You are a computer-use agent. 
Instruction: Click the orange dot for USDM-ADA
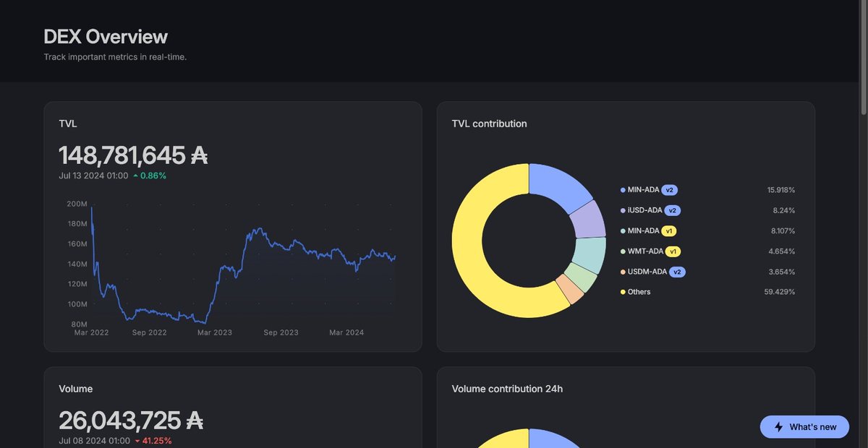click(623, 272)
